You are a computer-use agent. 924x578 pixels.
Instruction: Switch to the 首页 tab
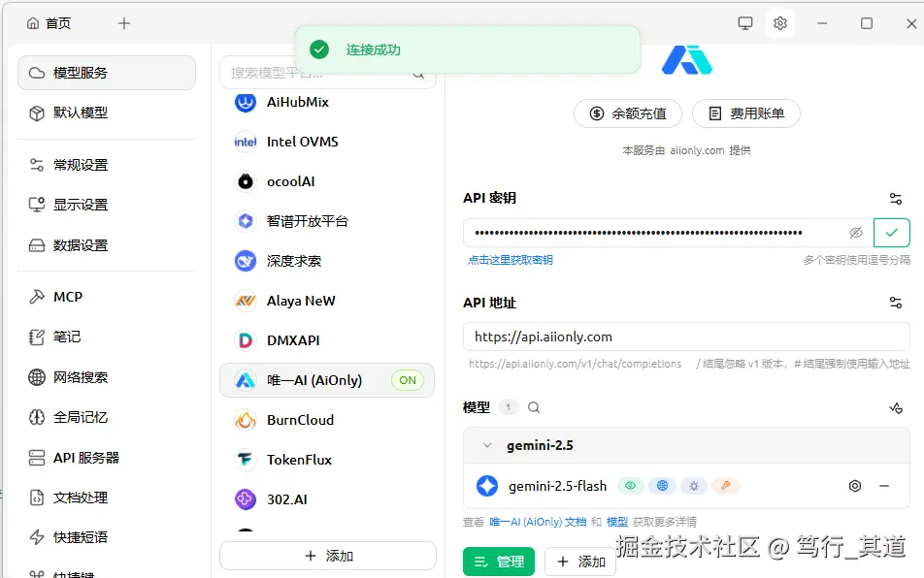point(49,23)
